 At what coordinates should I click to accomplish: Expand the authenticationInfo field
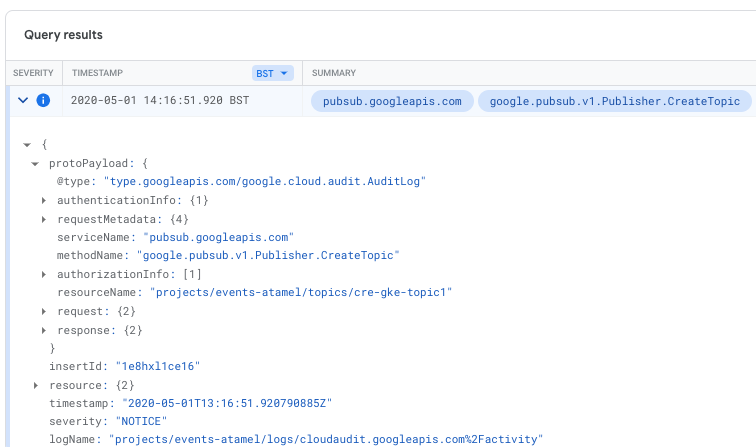[44, 200]
